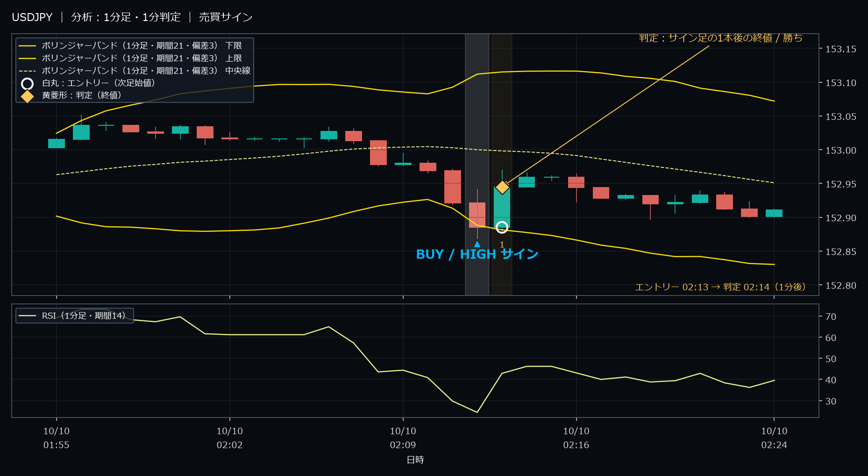Click the 白丸:エントリー legend text
868x476 pixels.
[x=99, y=83]
